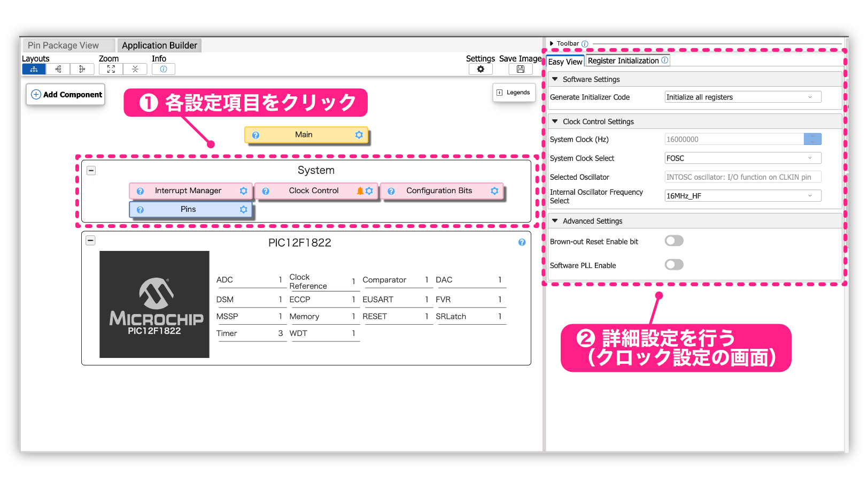Click the Microchip PIC12F1822 chip image

(x=154, y=304)
